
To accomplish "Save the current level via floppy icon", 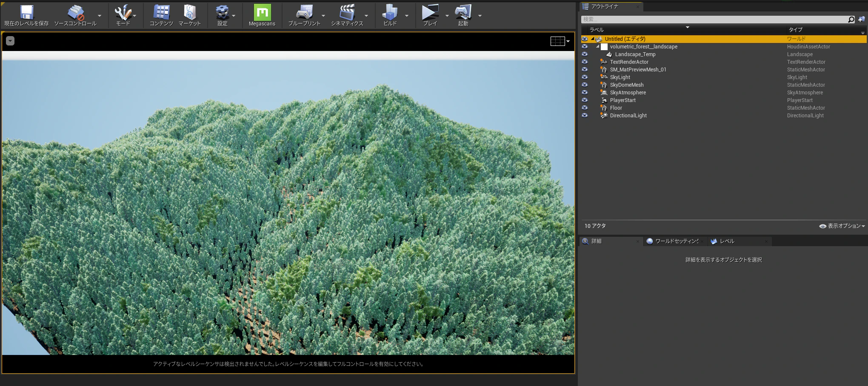I will pyautogui.click(x=26, y=12).
